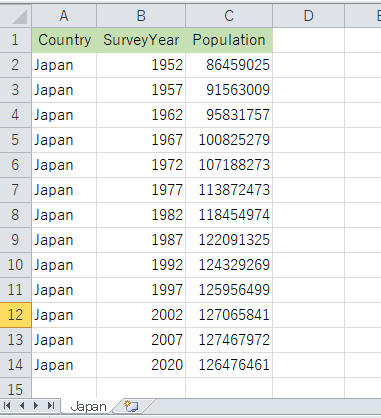Select cell with year 1992

141,265
